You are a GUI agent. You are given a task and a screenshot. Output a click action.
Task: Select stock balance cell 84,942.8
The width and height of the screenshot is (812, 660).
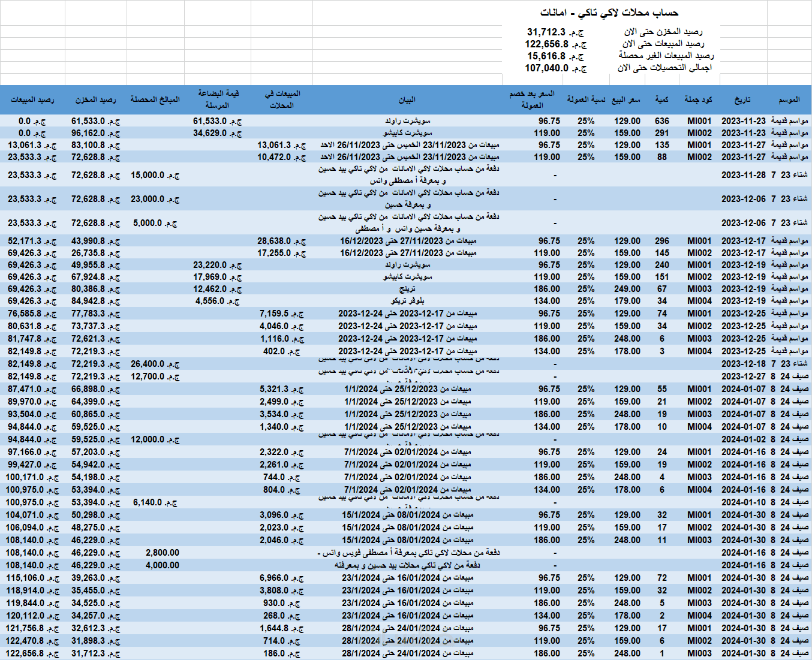[95, 300]
